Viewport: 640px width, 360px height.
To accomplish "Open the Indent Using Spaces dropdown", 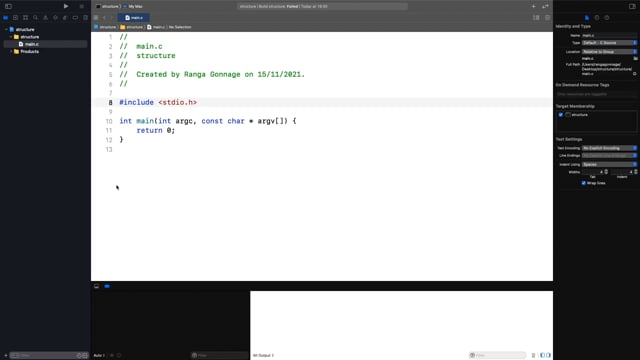I will 609,164.
